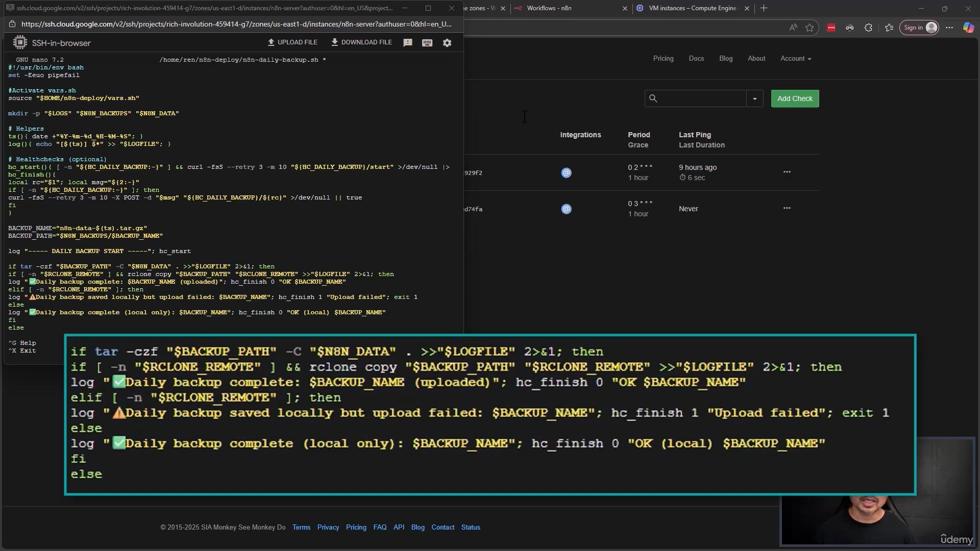Screen dimensions: 980x551
Task: Click the Read aloud icon
Action: [793, 28]
